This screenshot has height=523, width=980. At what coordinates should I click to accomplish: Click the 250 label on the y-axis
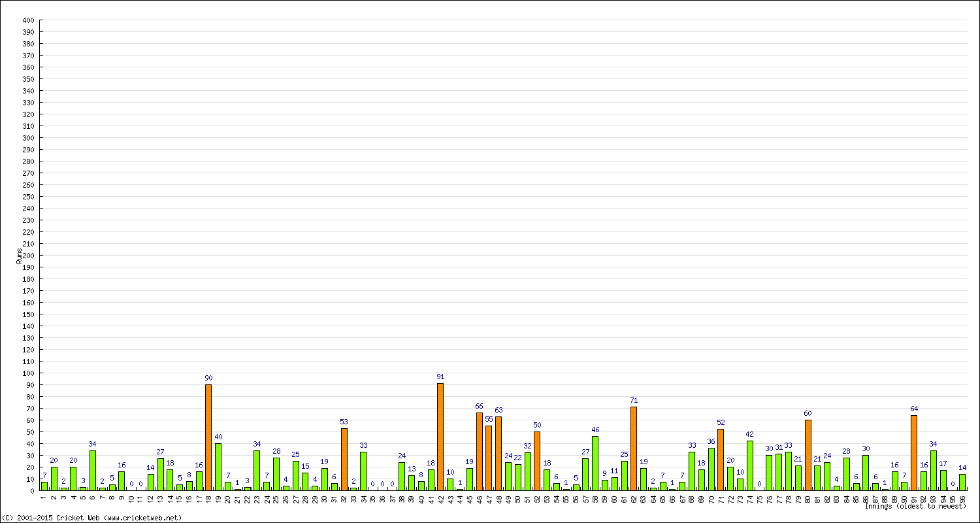(x=28, y=197)
